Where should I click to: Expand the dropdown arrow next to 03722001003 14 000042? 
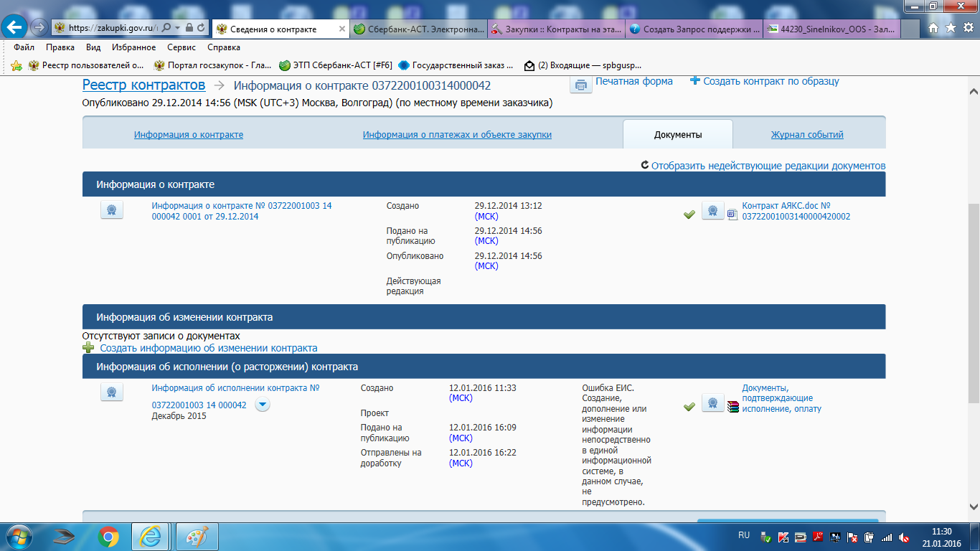[x=263, y=405]
